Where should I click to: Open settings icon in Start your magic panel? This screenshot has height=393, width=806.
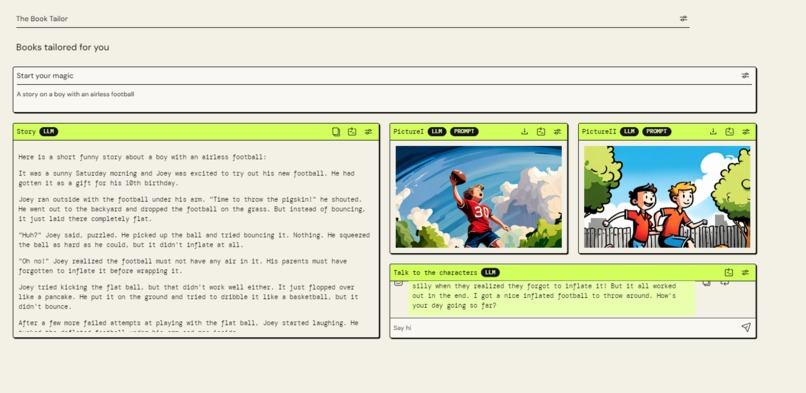point(745,76)
